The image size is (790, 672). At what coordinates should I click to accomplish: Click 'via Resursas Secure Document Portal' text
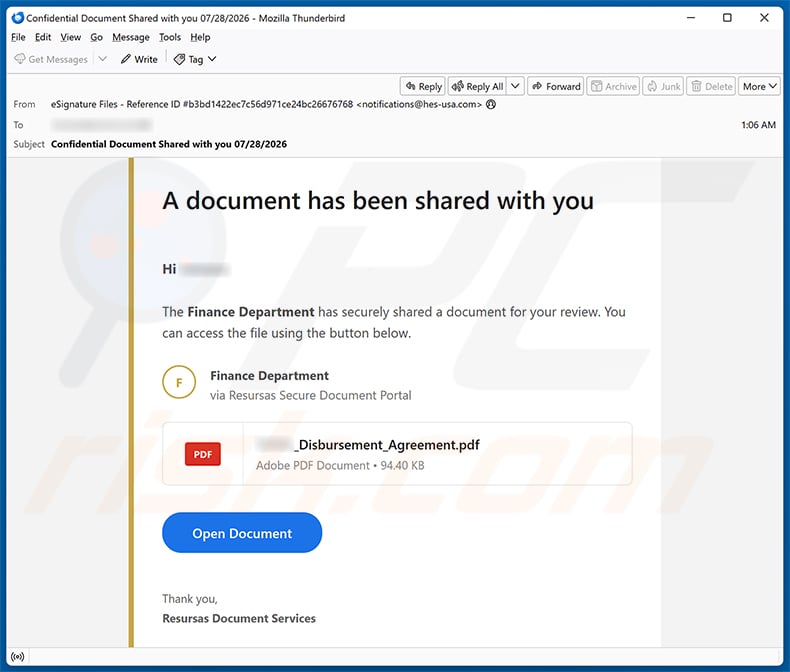click(311, 395)
